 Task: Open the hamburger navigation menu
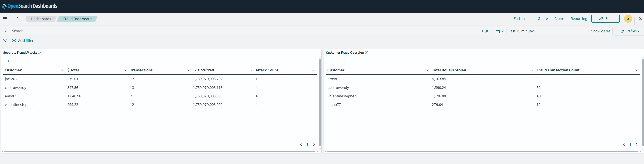5,19
